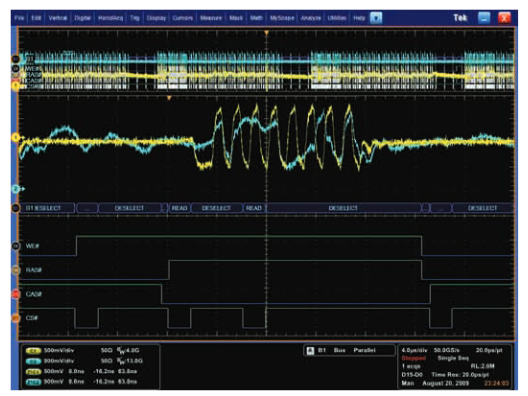Screen dimensions: 528x396
Task: Select the RAS# digital channel handle
Action: pos(15,270)
